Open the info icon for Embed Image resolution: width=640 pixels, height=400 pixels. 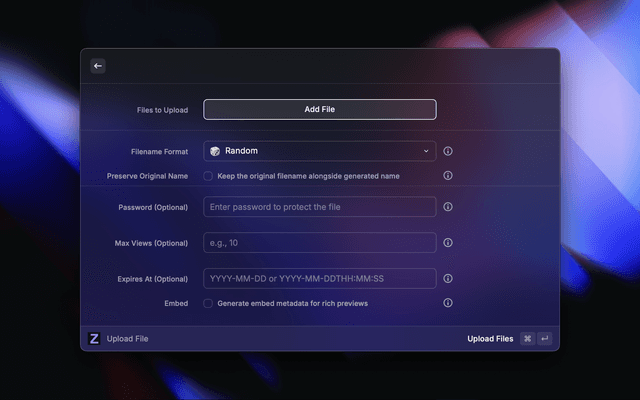coord(448,303)
